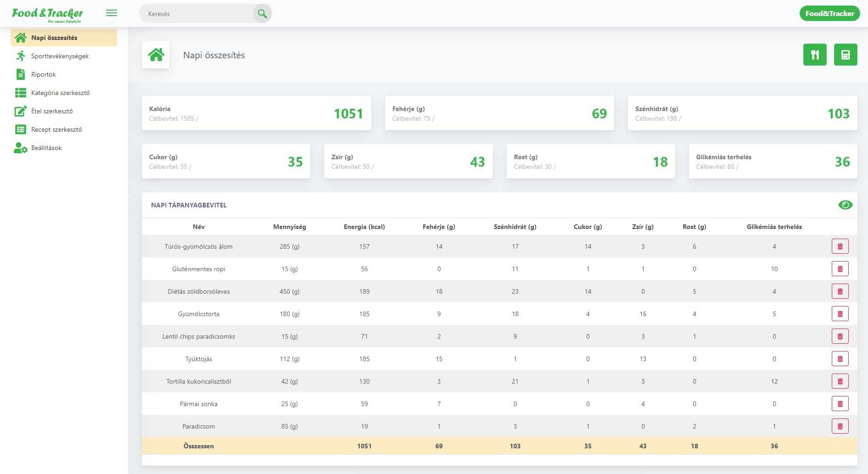Click the total energy value 1051 in Összessen row

pos(364,446)
